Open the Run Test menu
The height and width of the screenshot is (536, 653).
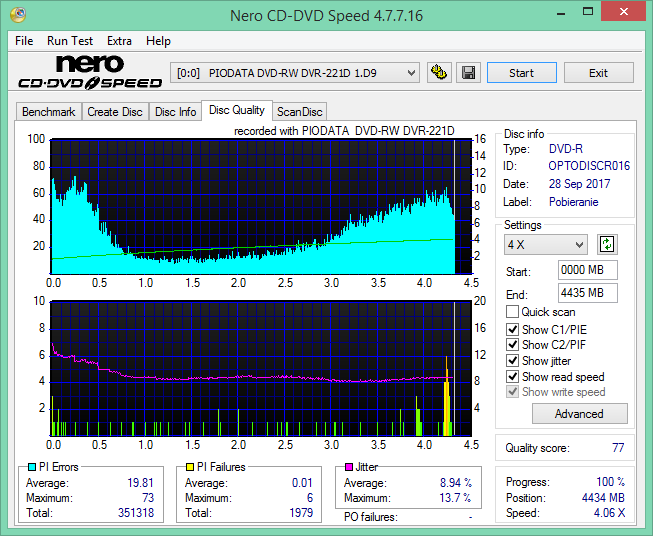pos(70,41)
